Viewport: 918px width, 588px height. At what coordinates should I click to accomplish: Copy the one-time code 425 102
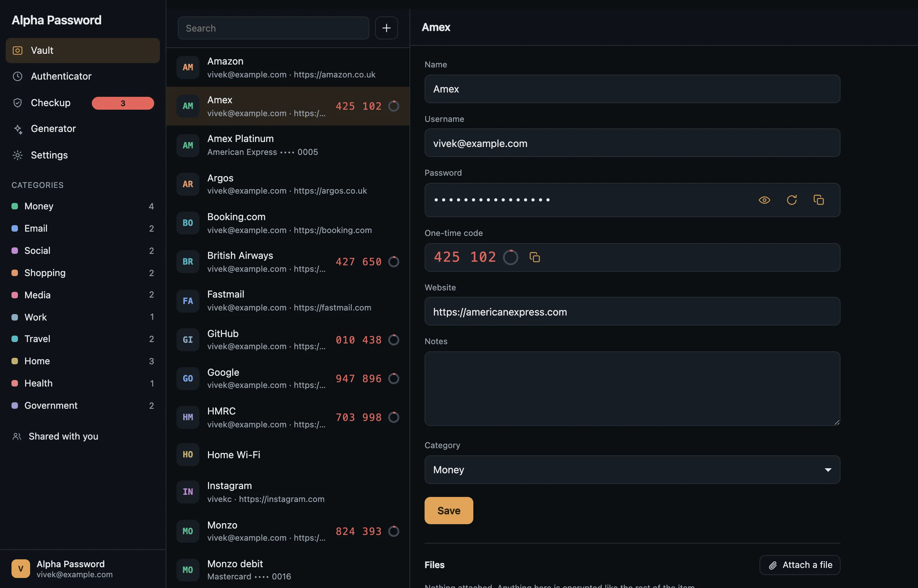[x=535, y=257]
